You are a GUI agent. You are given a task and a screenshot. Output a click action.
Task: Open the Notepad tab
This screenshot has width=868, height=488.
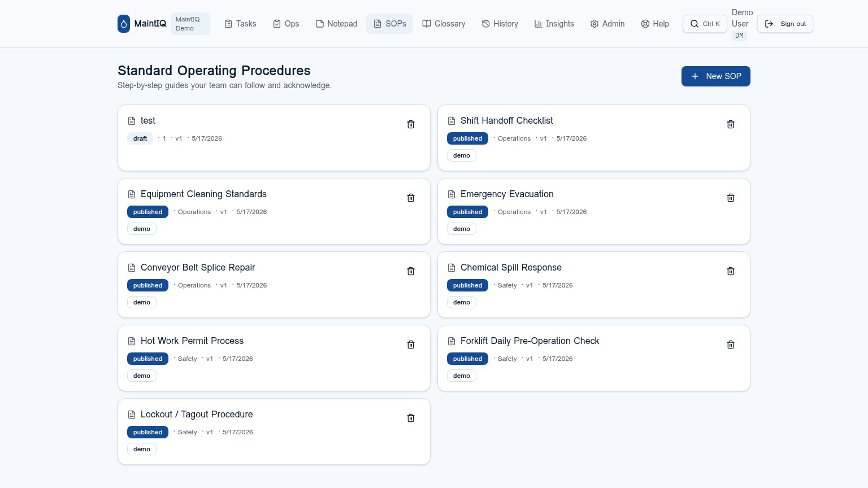pos(336,24)
